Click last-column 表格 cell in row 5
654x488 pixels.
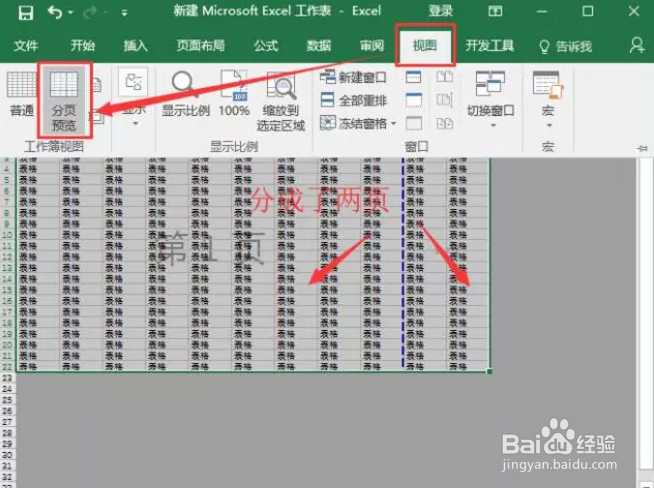468,180
